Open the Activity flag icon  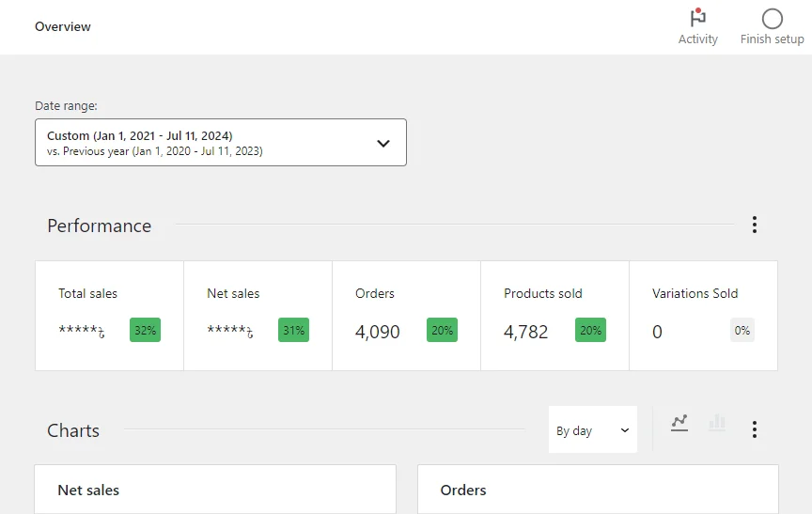coord(697,19)
